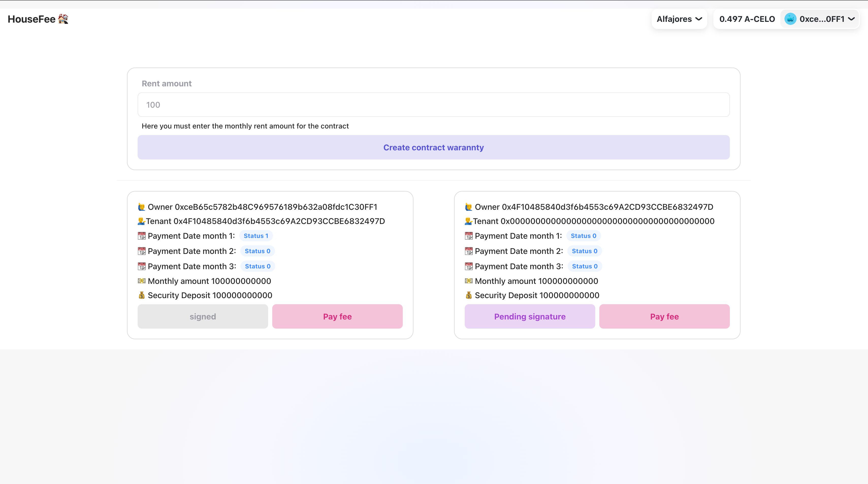The width and height of the screenshot is (868, 484).
Task: Click owner emoji beside 0x4F1048 owner address
Action: tap(468, 207)
